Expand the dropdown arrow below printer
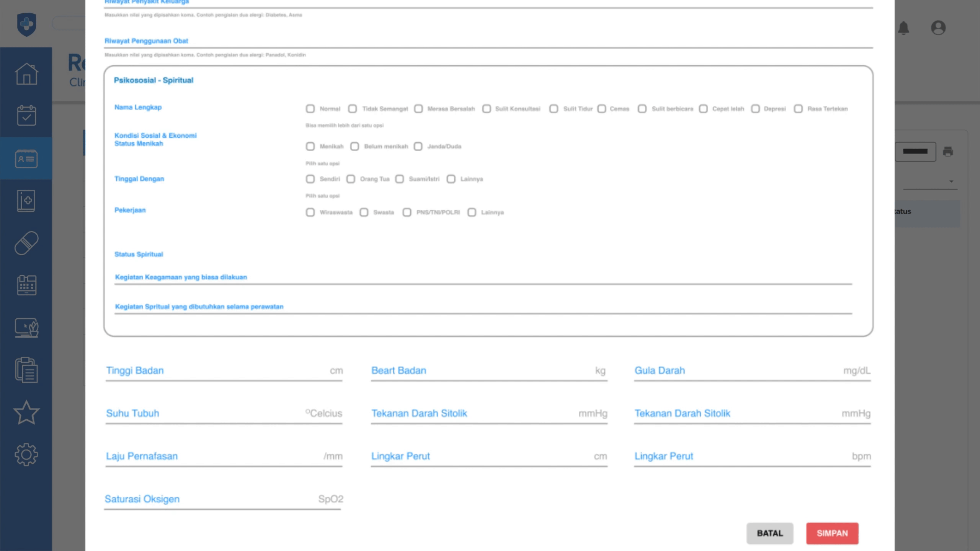980x551 pixels. [951, 181]
